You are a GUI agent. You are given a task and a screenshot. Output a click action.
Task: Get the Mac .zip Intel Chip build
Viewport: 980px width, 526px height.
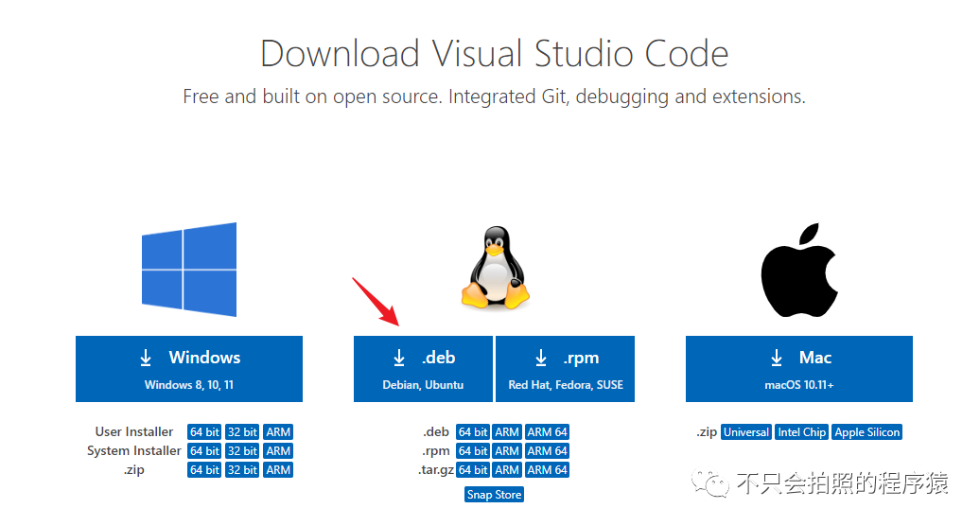(802, 431)
